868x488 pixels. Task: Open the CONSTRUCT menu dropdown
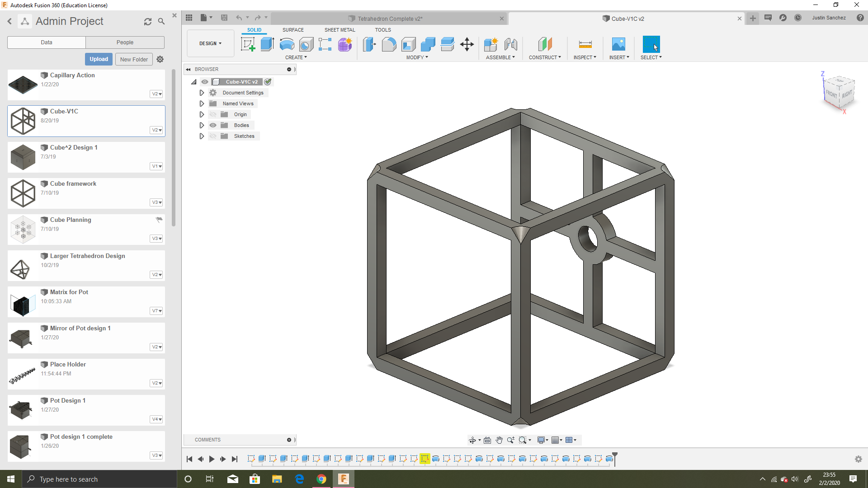545,57
